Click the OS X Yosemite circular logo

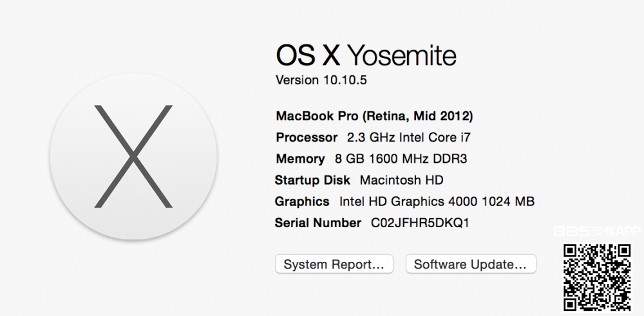tap(133, 156)
